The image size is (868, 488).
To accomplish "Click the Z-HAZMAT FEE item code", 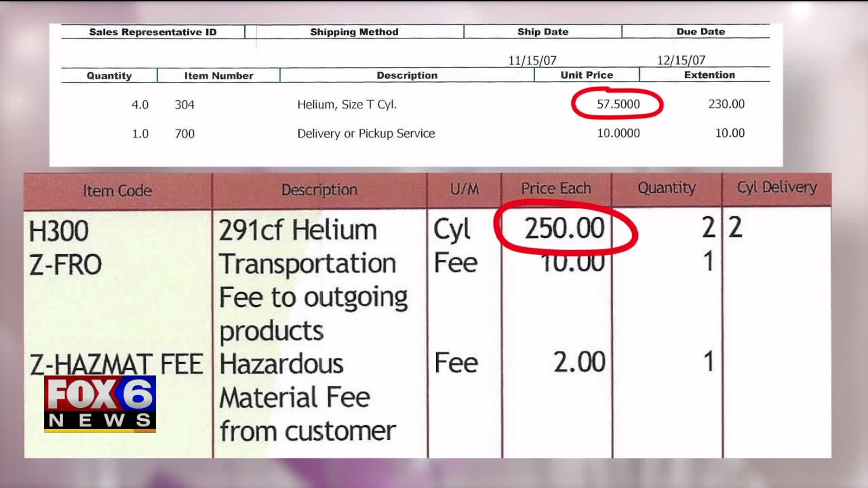I will (x=116, y=364).
